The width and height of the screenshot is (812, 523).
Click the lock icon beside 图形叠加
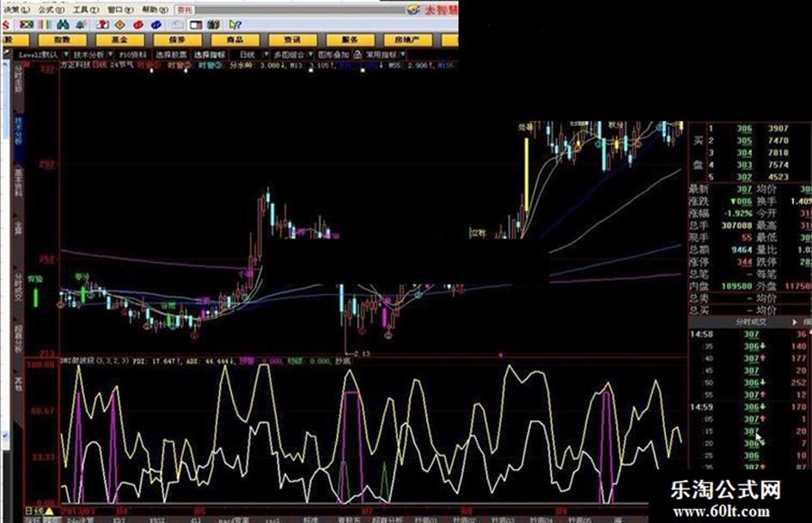coord(357,54)
